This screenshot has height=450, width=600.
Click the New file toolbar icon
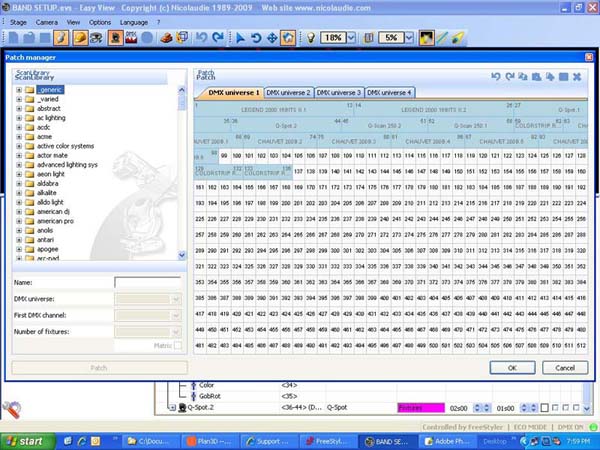[13, 38]
